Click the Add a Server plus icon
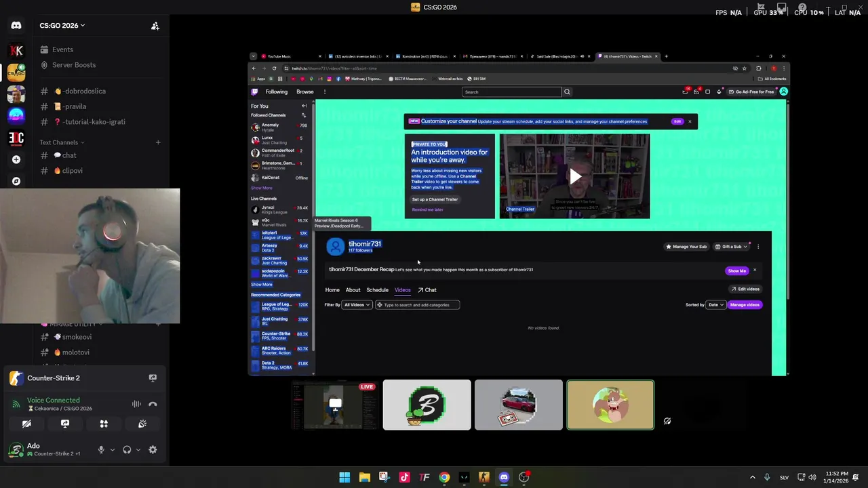 coord(16,159)
